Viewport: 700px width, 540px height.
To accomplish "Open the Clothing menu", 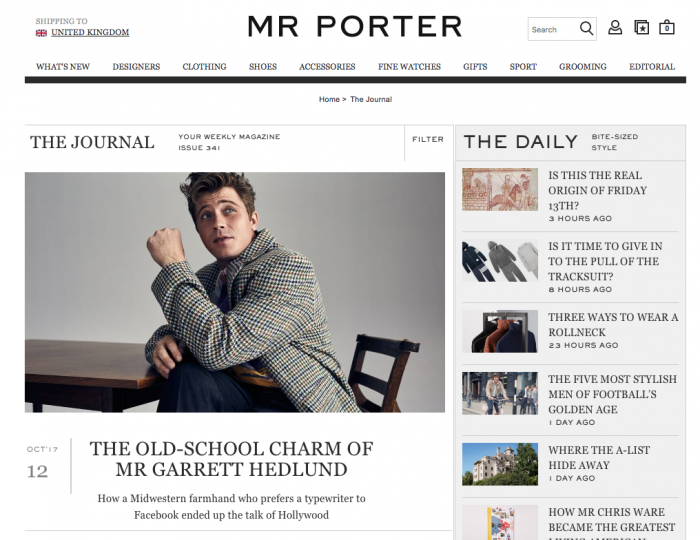I will pos(204,66).
